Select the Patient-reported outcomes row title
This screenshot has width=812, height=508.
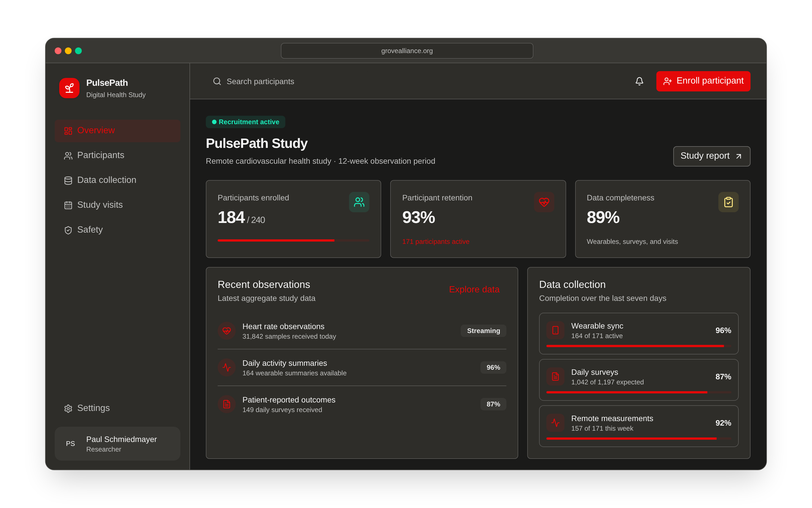coord(289,400)
